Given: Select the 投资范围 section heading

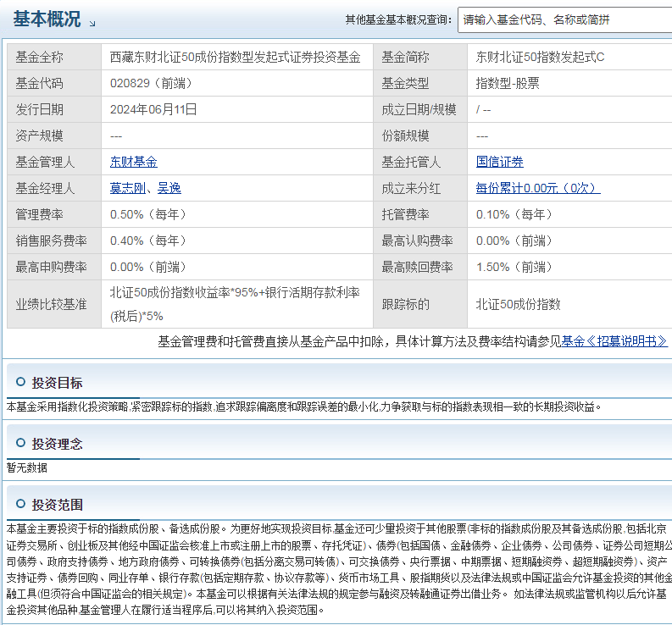Looking at the screenshot, I should [57, 505].
